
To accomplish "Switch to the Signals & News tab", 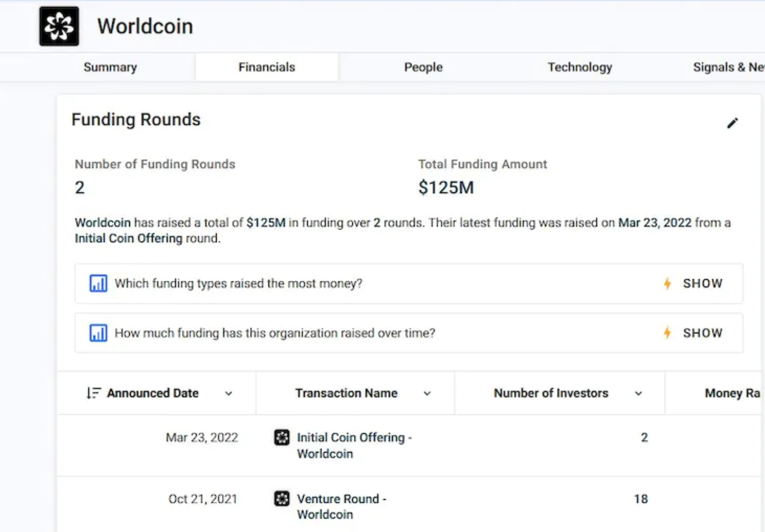I will point(728,67).
